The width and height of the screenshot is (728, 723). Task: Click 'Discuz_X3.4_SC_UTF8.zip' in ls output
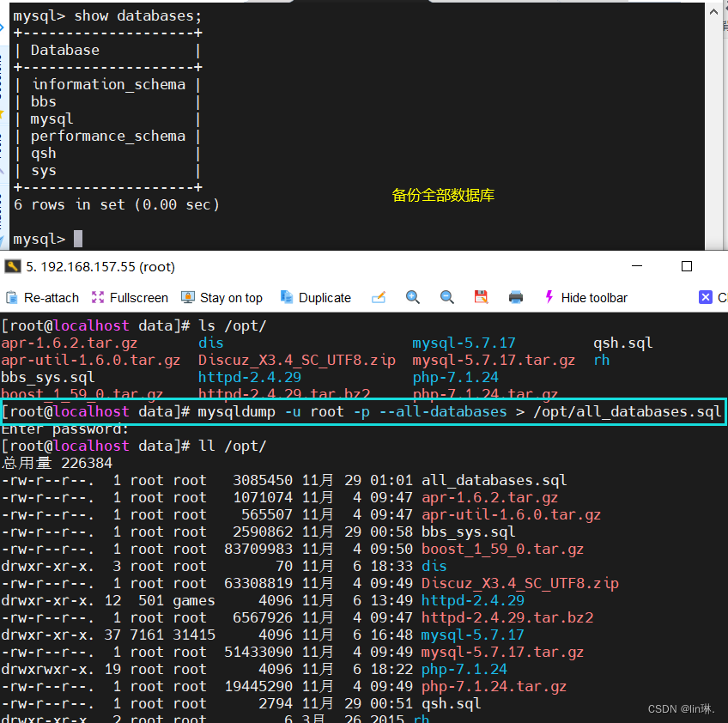(x=297, y=361)
